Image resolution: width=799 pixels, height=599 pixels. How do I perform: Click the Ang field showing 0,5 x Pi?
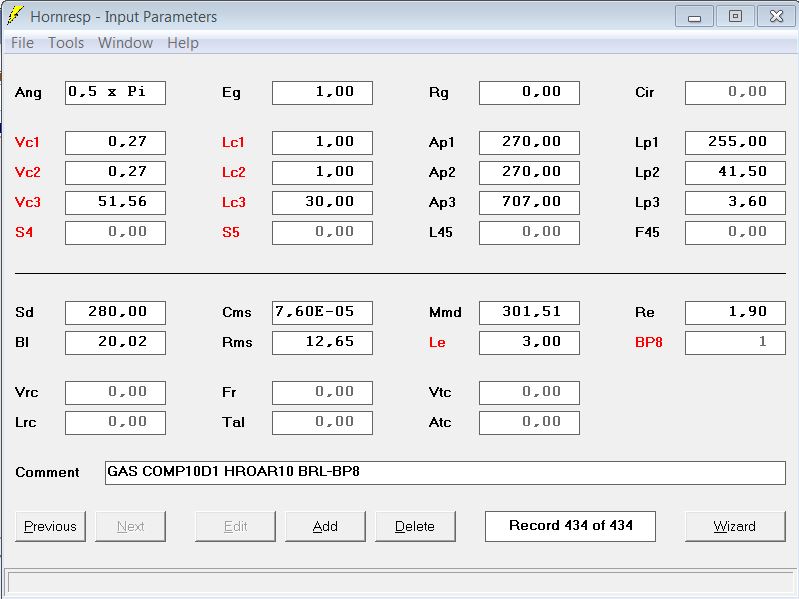[x=115, y=93]
